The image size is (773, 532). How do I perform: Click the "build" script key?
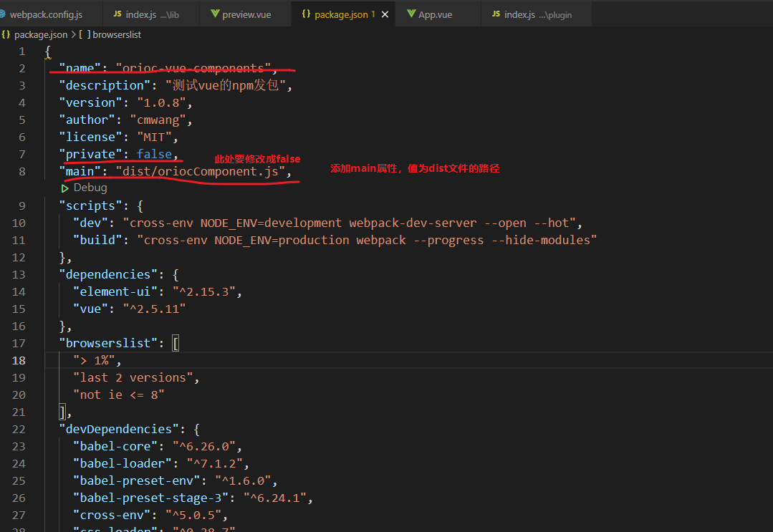click(97, 241)
